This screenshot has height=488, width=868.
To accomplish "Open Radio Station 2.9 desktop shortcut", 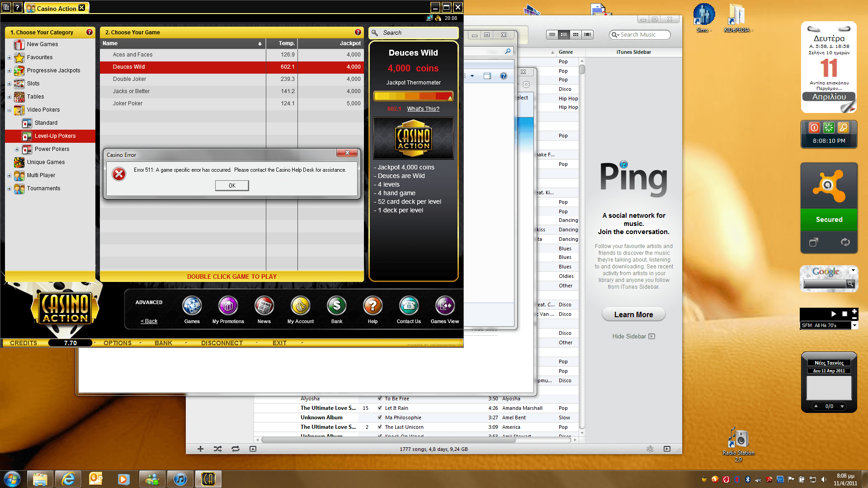I will click(x=738, y=444).
